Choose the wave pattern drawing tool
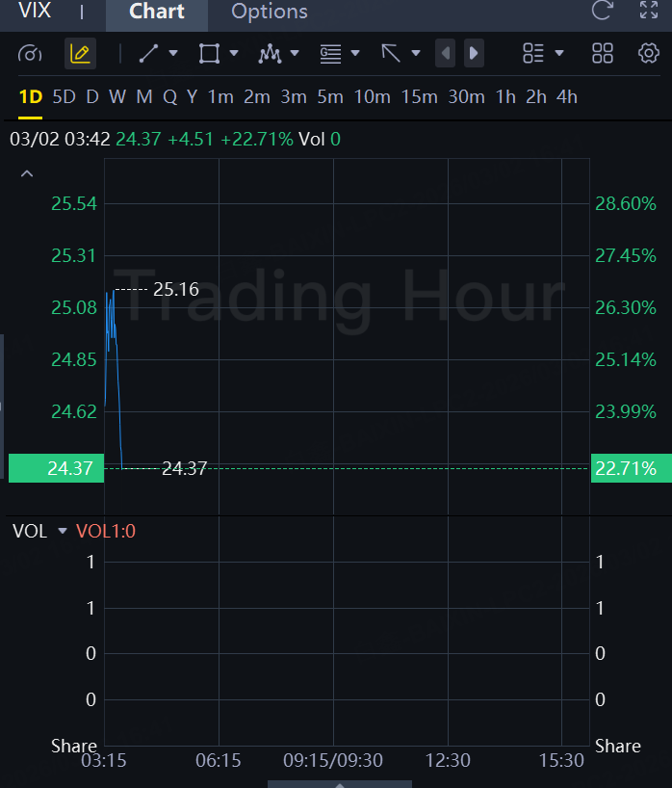The image size is (672, 788). click(x=270, y=53)
